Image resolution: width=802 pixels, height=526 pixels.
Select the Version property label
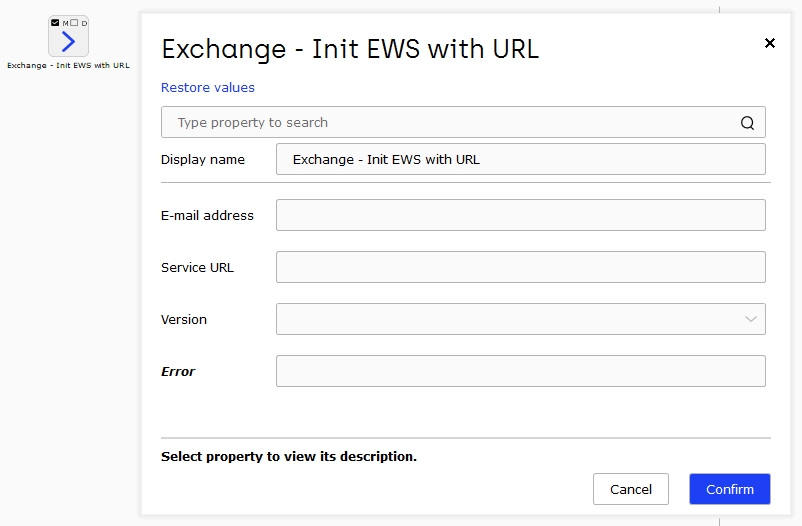(x=184, y=320)
